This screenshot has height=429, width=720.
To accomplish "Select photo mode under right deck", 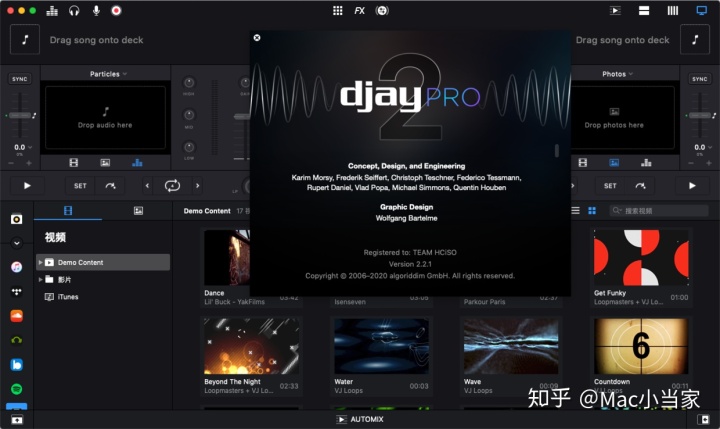I will click(x=614, y=163).
